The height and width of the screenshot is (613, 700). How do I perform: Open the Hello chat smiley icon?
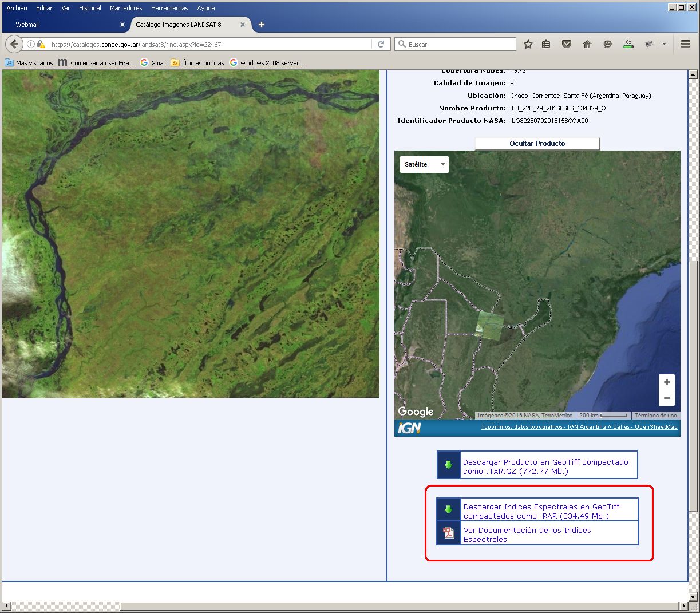(608, 44)
